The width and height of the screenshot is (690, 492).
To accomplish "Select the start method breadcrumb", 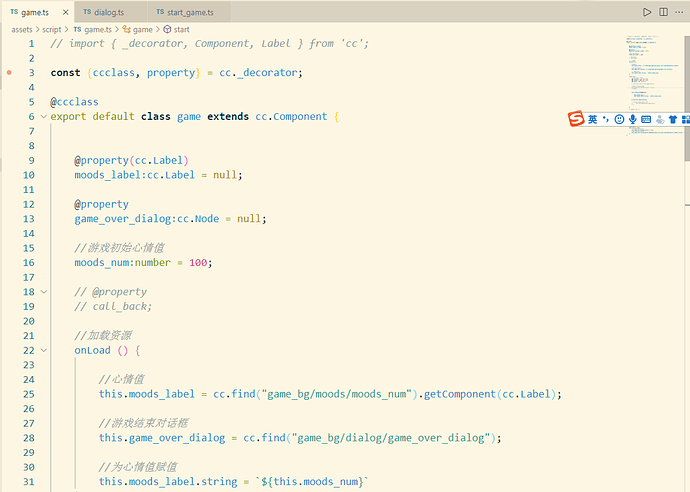I will point(176,29).
